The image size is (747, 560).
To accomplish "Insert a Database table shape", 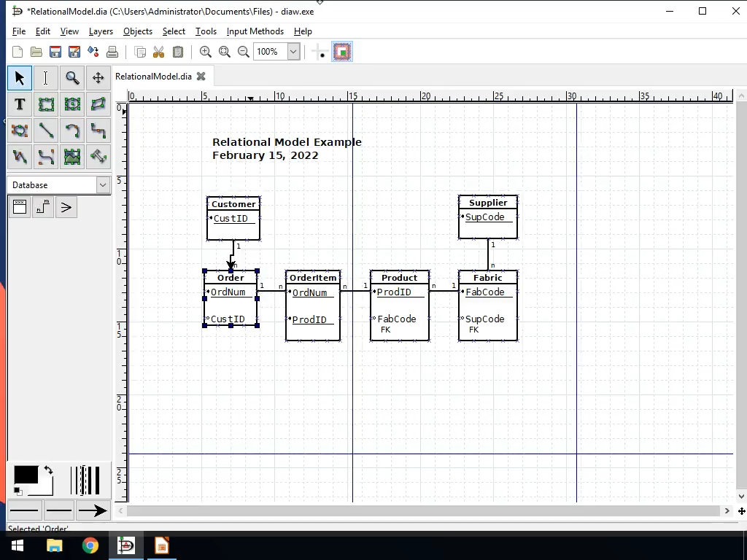I will [x=19, y=206].
